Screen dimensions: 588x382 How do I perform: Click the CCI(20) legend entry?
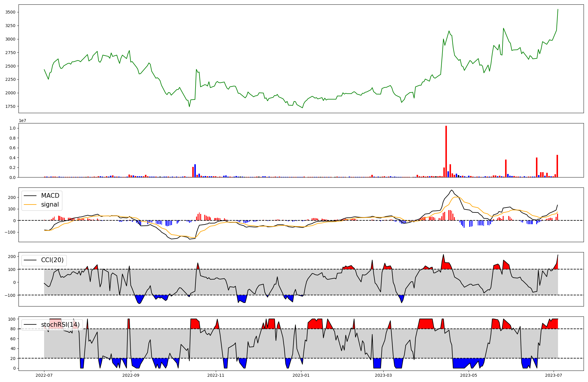52,260
